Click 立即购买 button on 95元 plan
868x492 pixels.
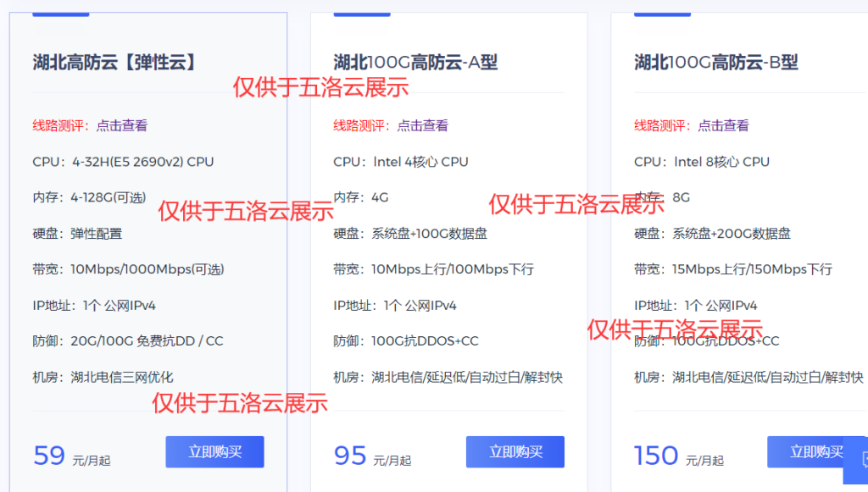[515, 452]
